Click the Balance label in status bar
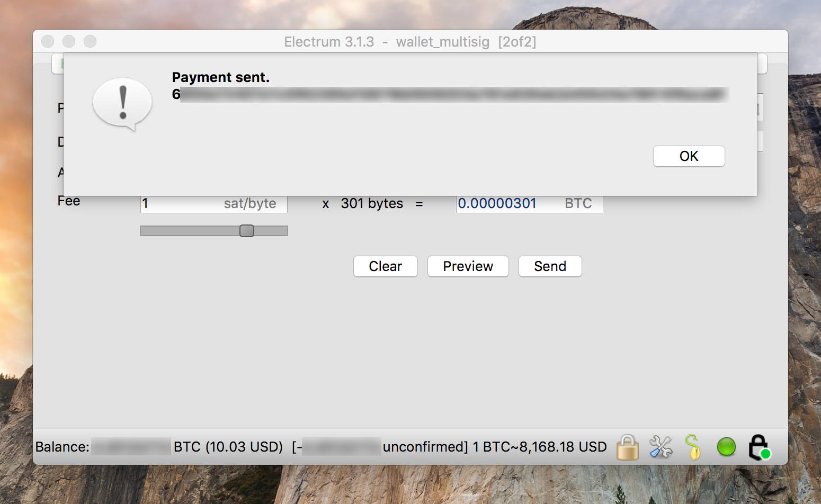Image resolution: width=821 pixels, height=504 pixels. click(x=62, y=447)
